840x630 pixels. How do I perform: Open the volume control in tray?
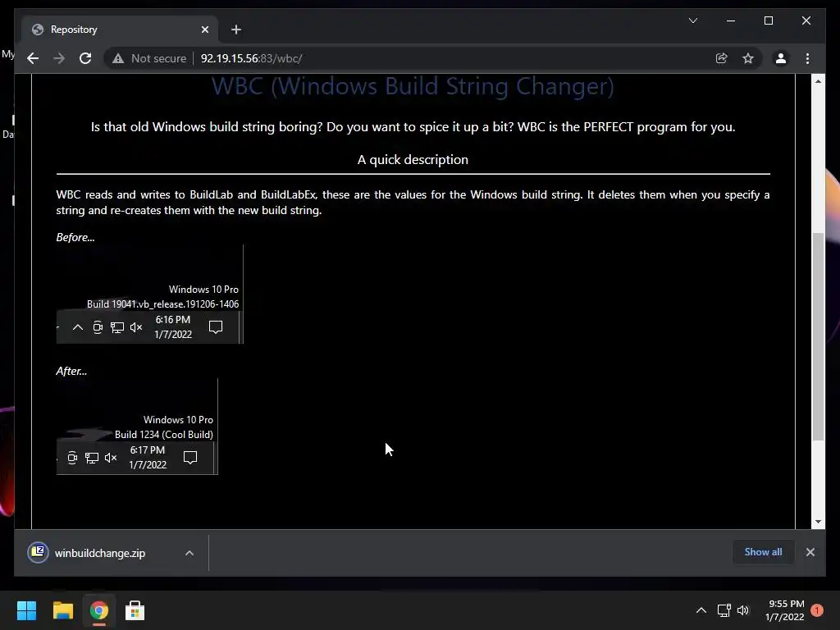click(743, 610)
